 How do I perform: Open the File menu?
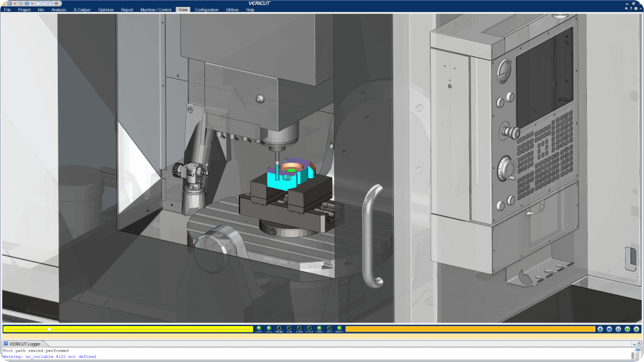point(7,10)
